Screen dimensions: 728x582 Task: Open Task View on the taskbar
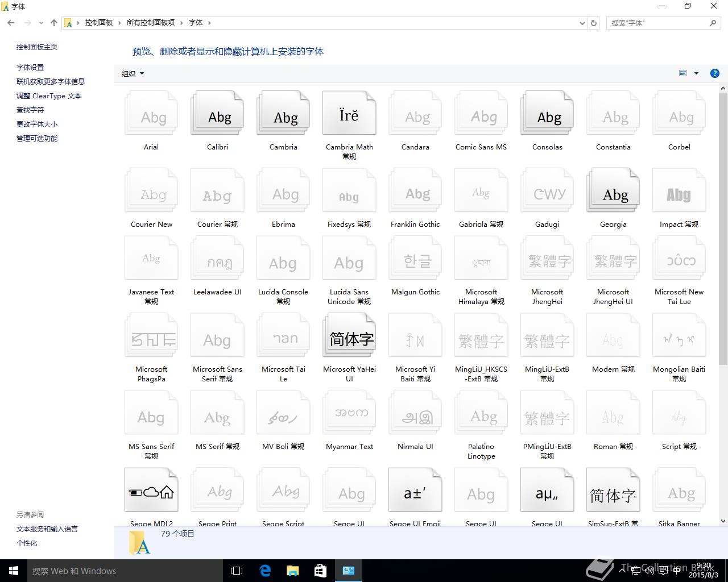[x=237, y=571]
